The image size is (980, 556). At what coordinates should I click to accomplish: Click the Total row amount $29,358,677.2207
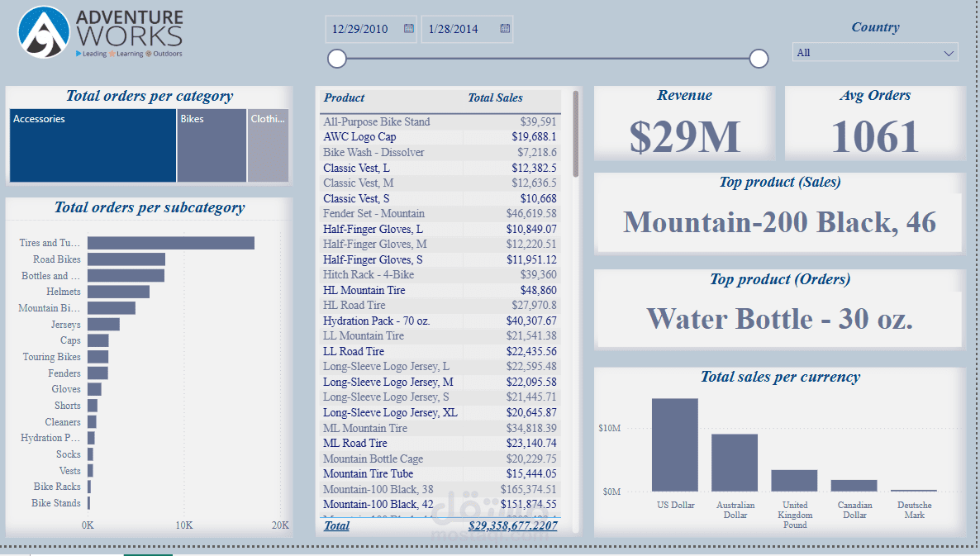512,526
